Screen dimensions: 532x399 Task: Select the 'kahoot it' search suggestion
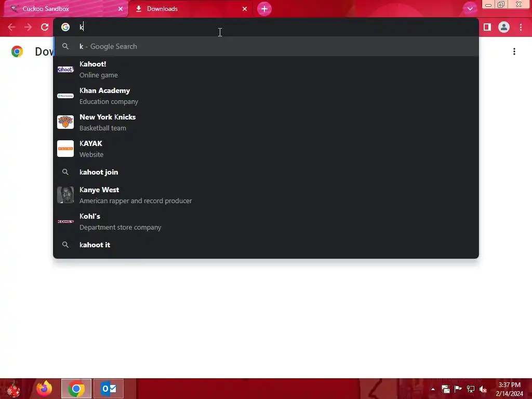[266, 245]
